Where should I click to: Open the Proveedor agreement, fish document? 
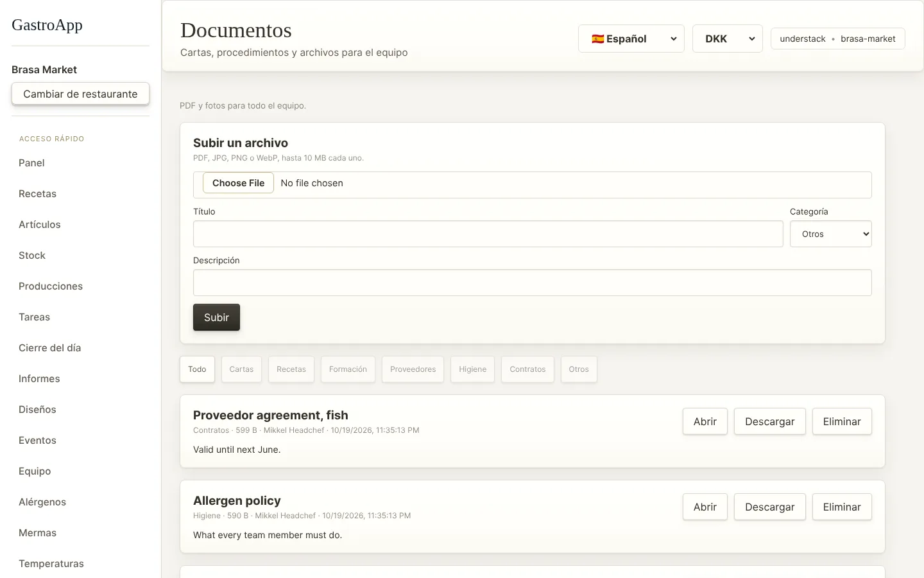coord(705,421)
